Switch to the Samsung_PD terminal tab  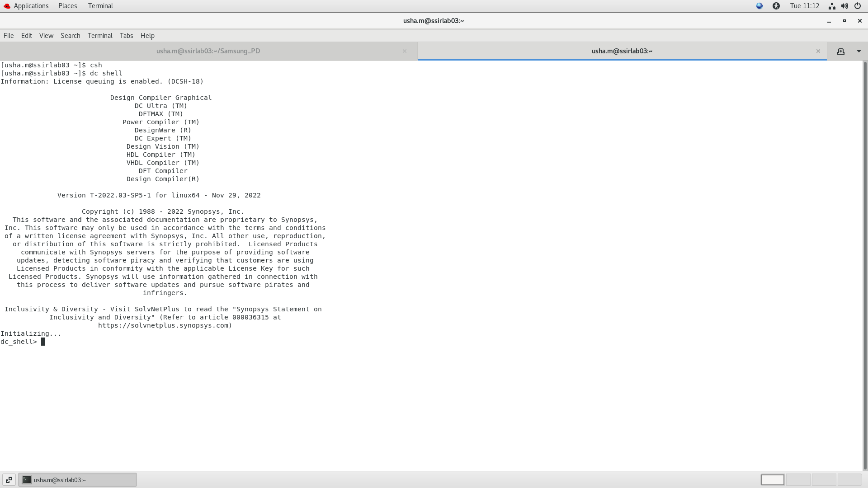208,51
